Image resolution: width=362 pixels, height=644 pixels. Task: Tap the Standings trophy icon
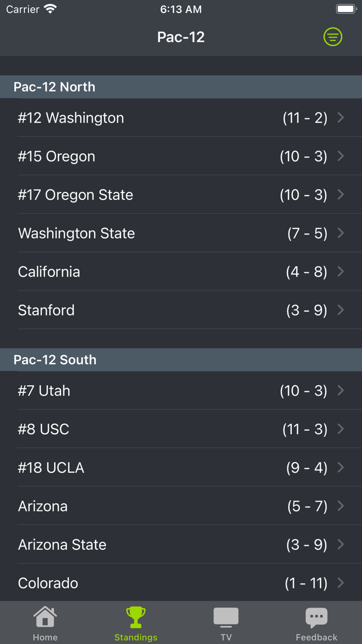click(135, 617)
